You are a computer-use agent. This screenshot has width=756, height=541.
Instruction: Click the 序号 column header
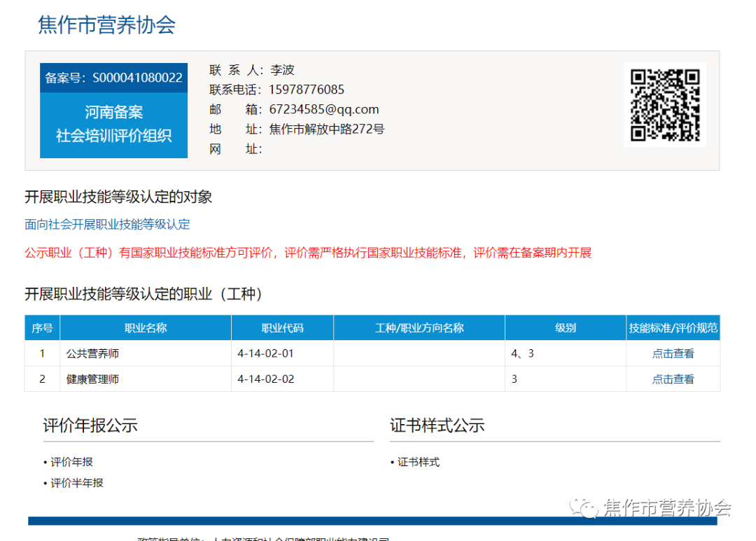click(x=43, y=328)
